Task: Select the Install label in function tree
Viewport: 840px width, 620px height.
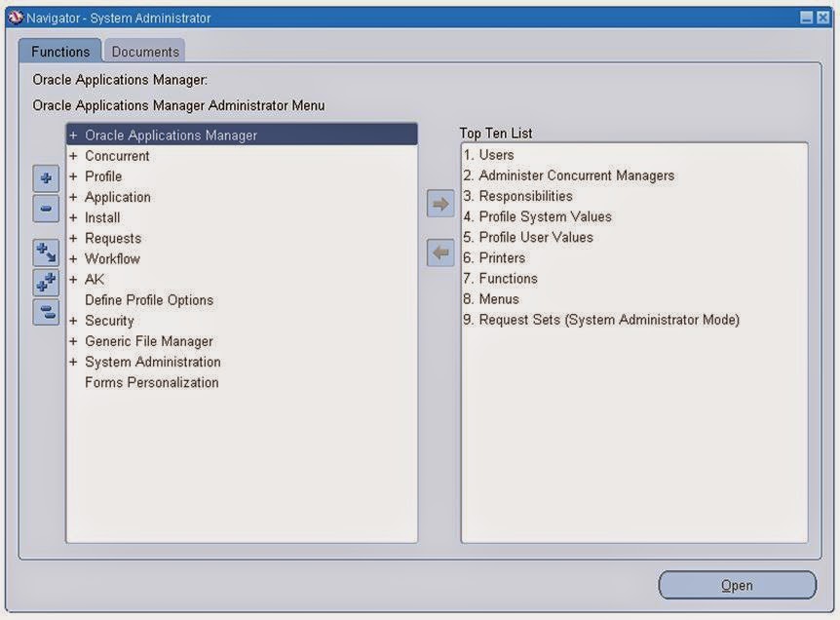Action: 102,217
